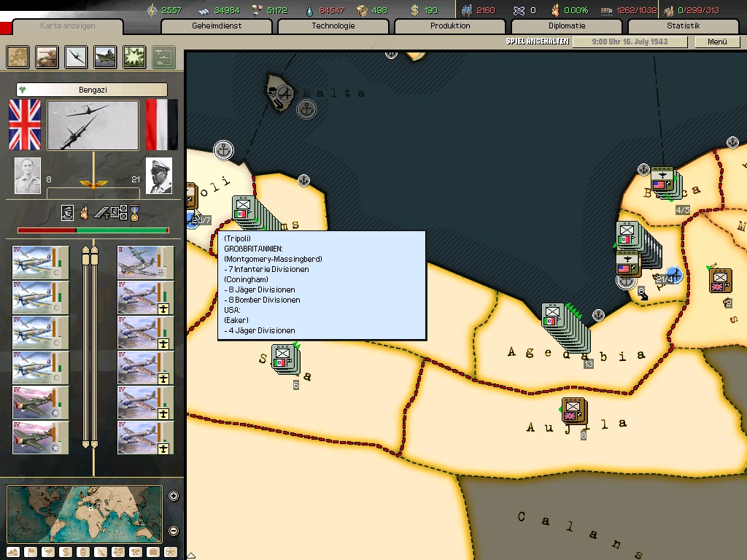This screenshot has height=560, width=747.
Task: Open the Diplomatie tab
Action: pyautogui.click(x=567, y=26)
